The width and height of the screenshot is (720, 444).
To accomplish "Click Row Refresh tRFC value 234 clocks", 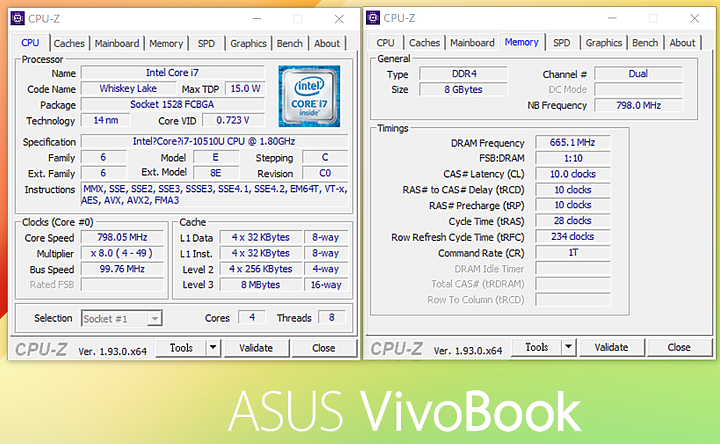I will coord(573,236).
